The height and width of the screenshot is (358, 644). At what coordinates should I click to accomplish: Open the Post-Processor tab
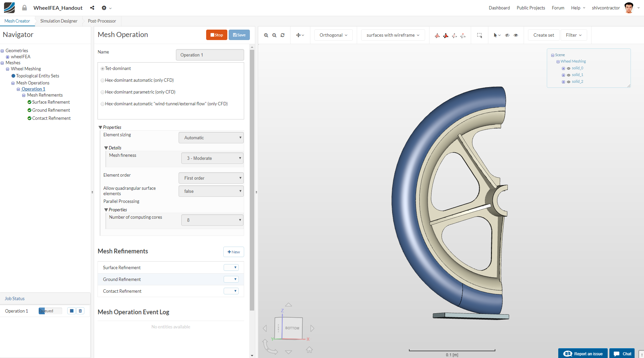[x=102, y=21]
